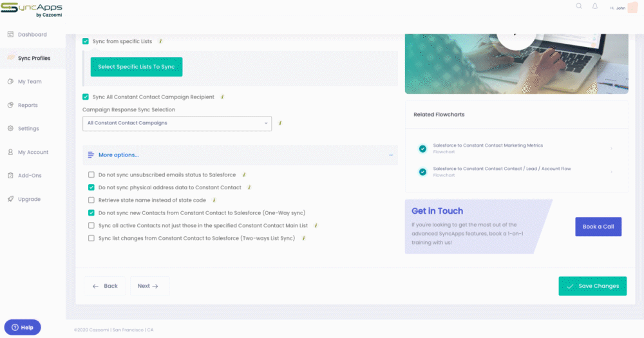Check Sync all active Contacts option
The width and height of the screenshot is (644, 338).
pyautogui.click(x=91, y=225)
